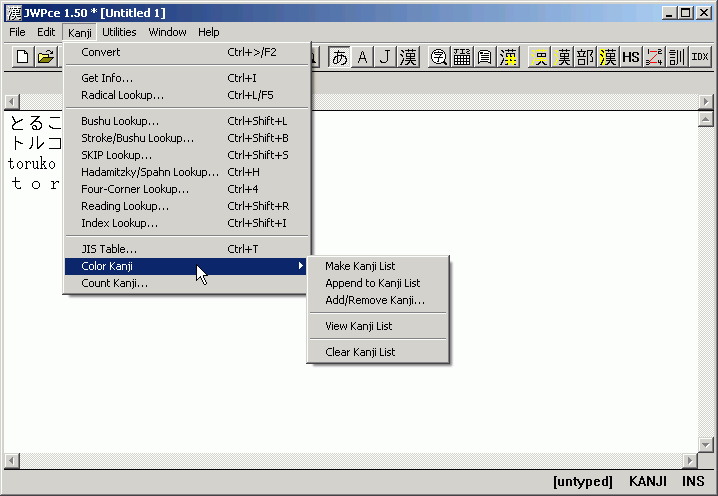Open JIS Table... from the menu
718x496 pixels.
pyautogui.click(x=187, y=249)
